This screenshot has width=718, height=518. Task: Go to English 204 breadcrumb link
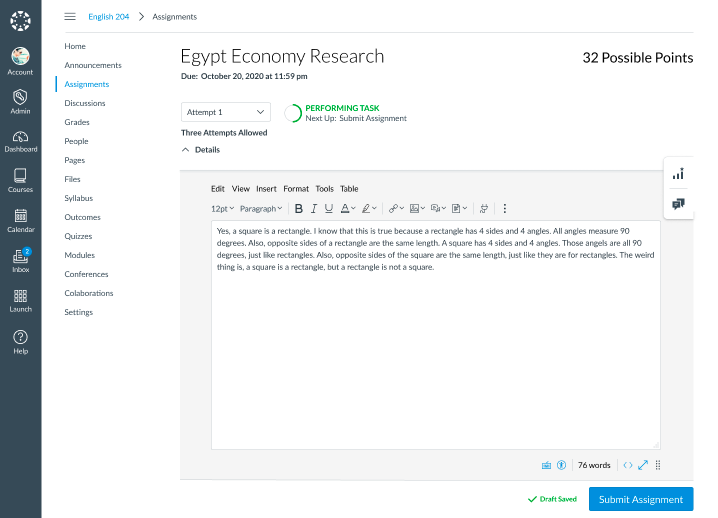click(109, 16)
